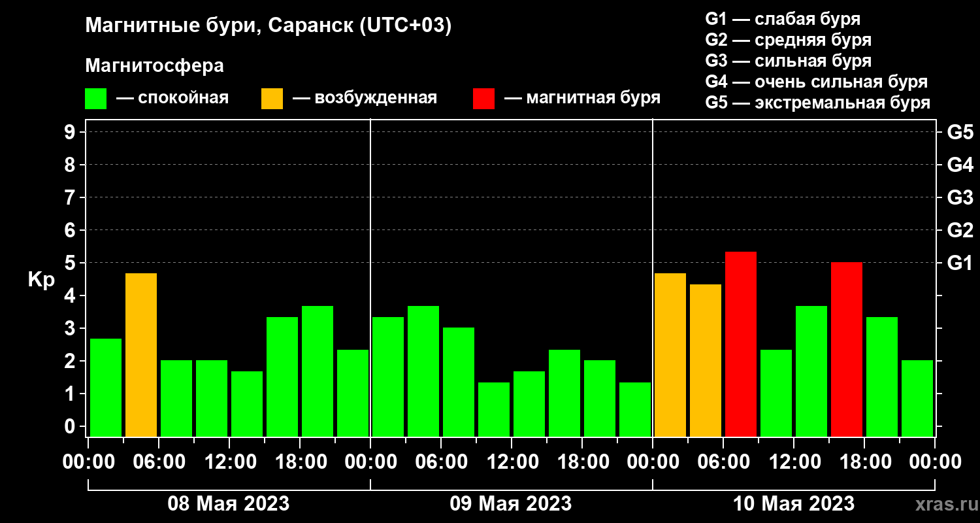Click the 'Kp' axis title

coord(41,279)
